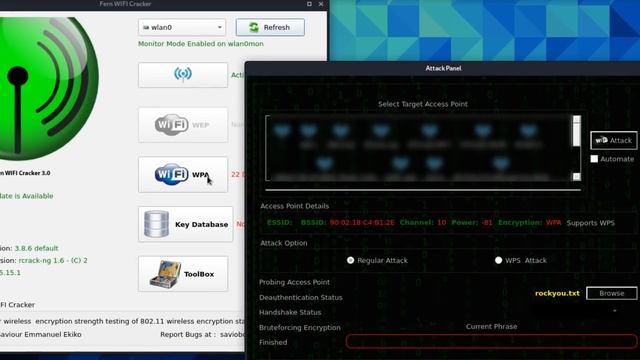This screenshot has height=360, width=640.
Task: Open the Key Database
Action: 186,224
